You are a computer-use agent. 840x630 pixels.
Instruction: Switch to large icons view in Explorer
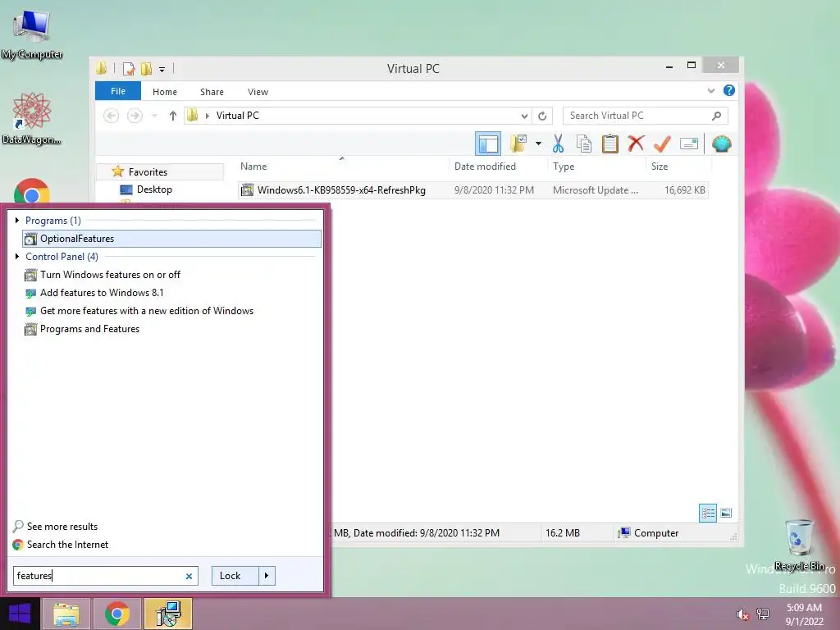pos(726,514)
